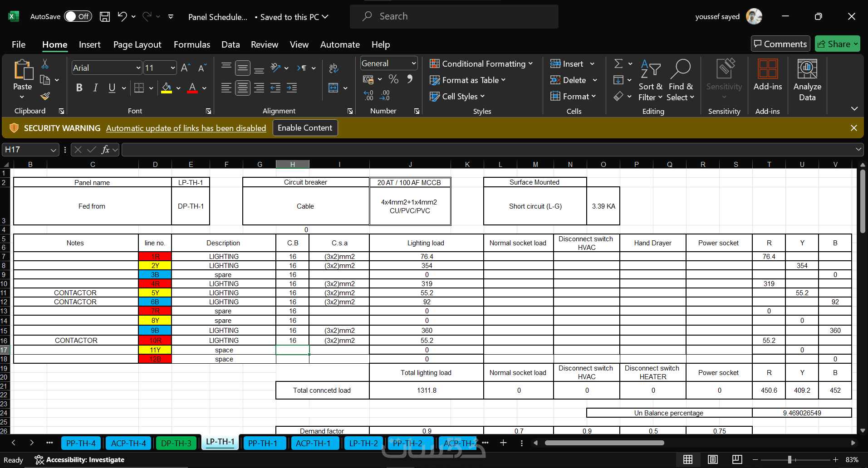Open the Formulas ribbon tab
The image size is (868, 468).
tap(191, 44)
